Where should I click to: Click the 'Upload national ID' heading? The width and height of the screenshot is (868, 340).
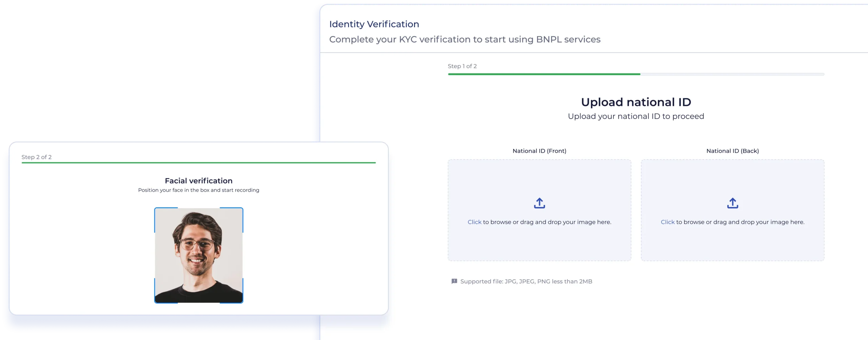pos(636,102)
